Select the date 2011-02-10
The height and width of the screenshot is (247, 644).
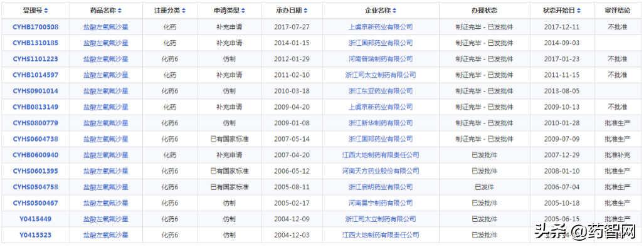[x=292, y=75]
